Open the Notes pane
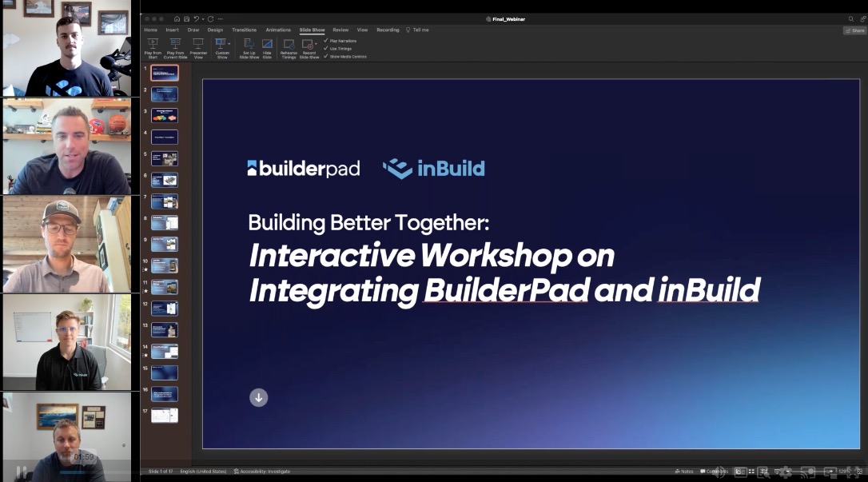Screen dimensions: 868x482 coord(686,471)
